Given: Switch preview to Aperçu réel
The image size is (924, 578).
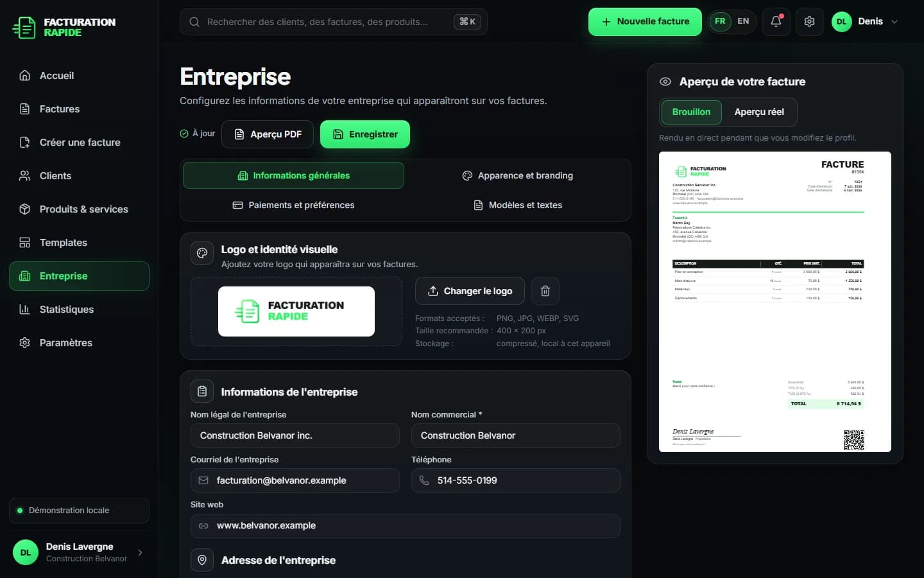Looking at the screenshot, I should tap(759, 112).
